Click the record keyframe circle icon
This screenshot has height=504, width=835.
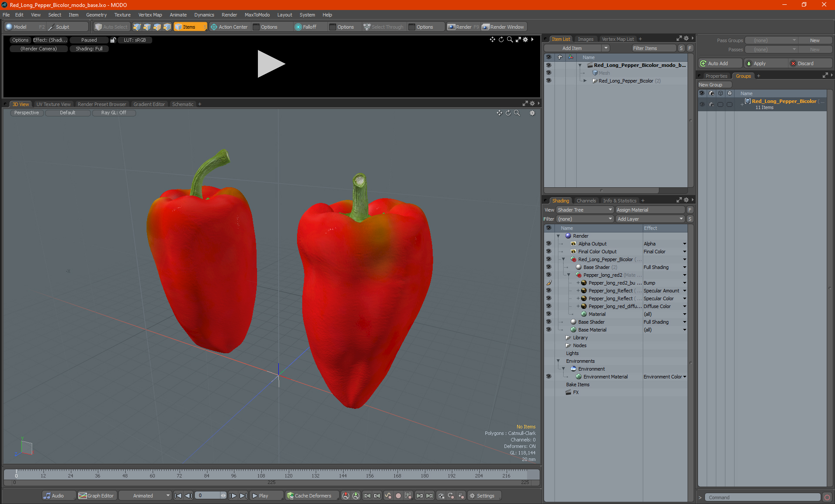[398, 496]
